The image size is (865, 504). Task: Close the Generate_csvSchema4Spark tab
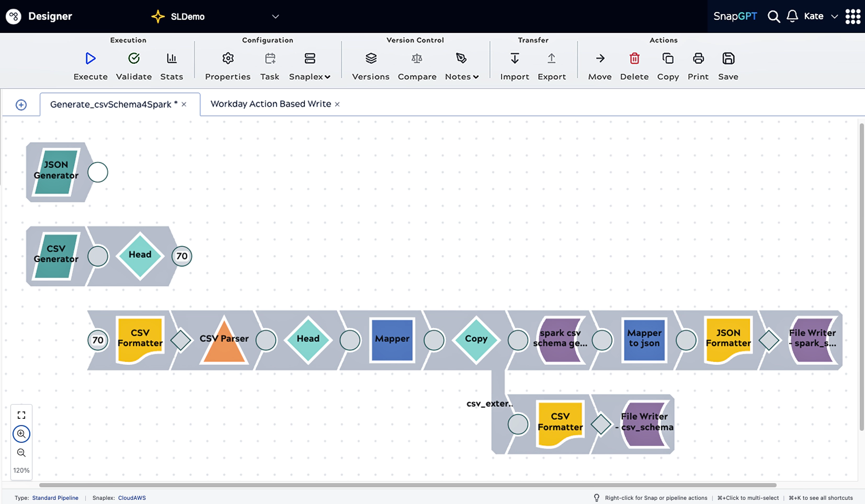184,105
